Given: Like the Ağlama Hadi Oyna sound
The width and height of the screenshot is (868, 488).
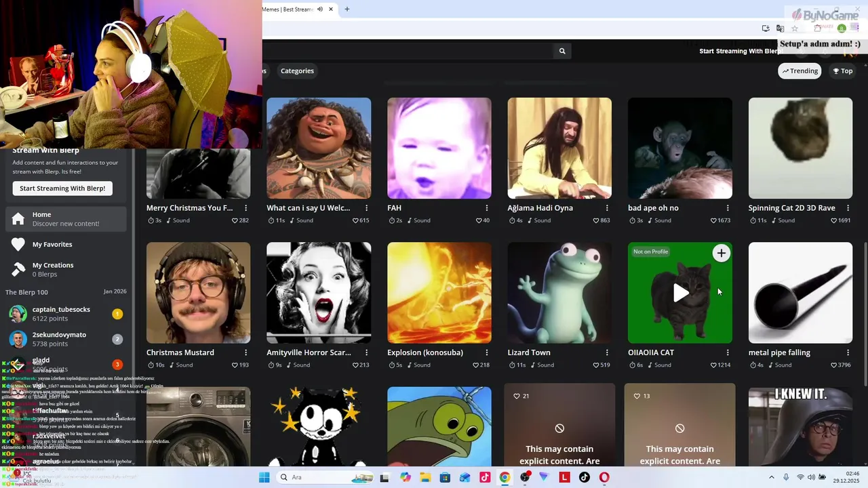Looking at the screenshot, I should coord(597,220).
